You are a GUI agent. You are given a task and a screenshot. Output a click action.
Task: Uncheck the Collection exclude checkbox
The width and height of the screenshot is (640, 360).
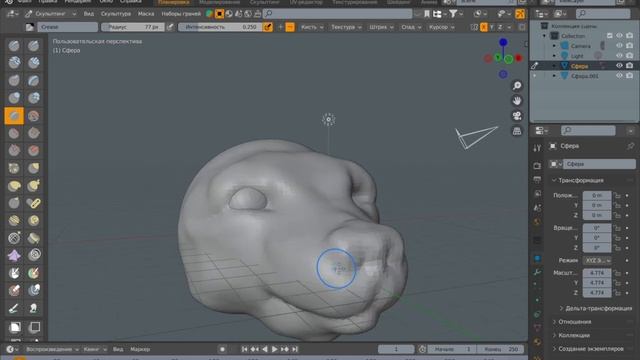609,36
